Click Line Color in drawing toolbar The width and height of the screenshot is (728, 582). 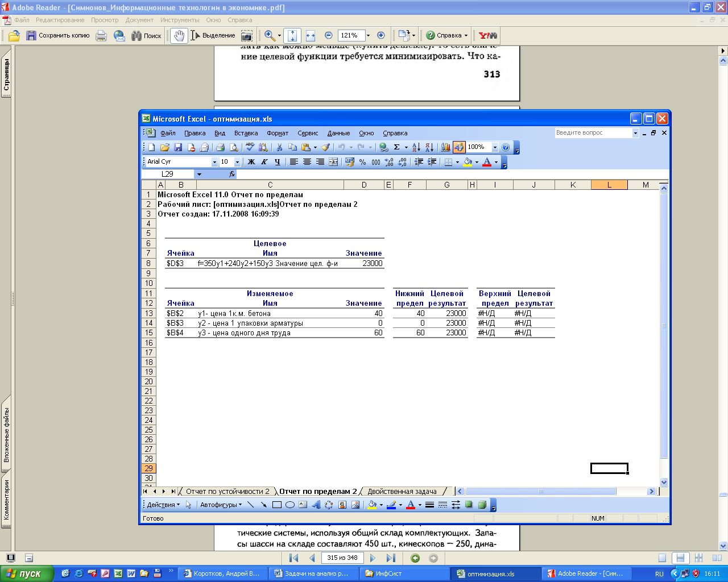coord(391,505)
